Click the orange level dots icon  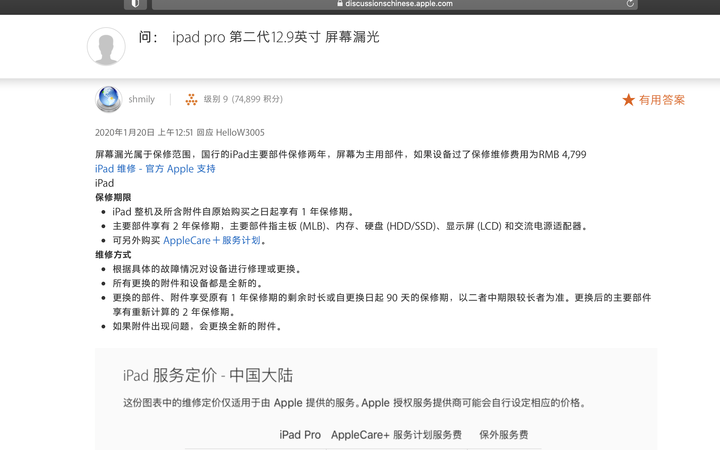[191, 99]
